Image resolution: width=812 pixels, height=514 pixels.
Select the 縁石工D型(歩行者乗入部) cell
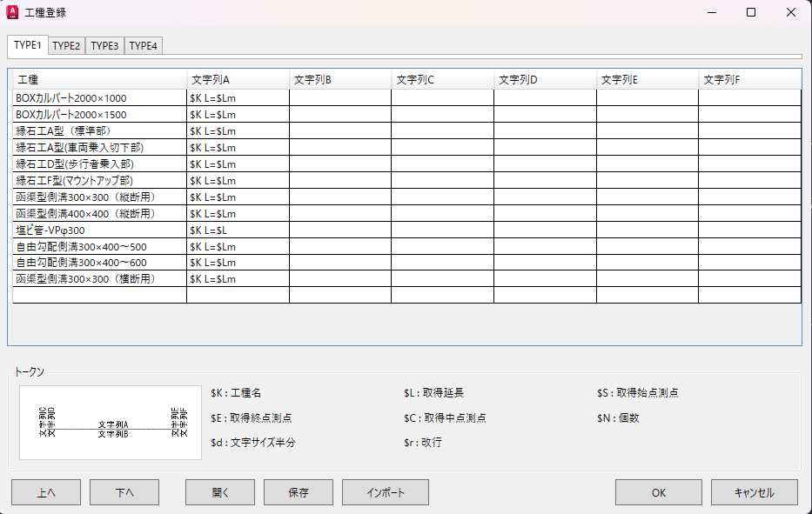(x=99, y=164)
